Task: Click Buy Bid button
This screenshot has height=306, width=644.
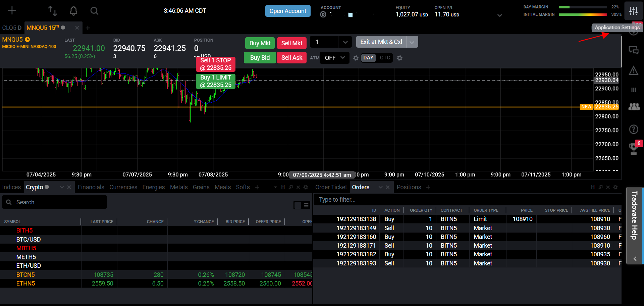Action: [x=260, y=57]
